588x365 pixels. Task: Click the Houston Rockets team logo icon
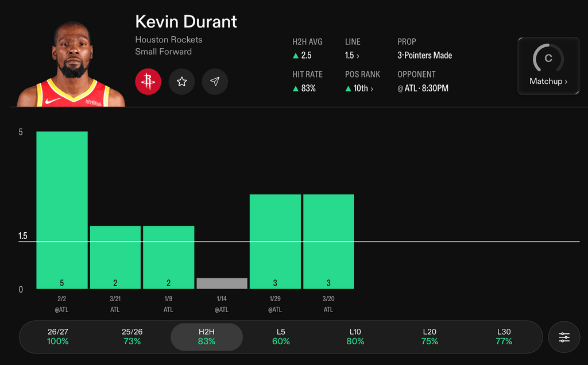[148, 82]
